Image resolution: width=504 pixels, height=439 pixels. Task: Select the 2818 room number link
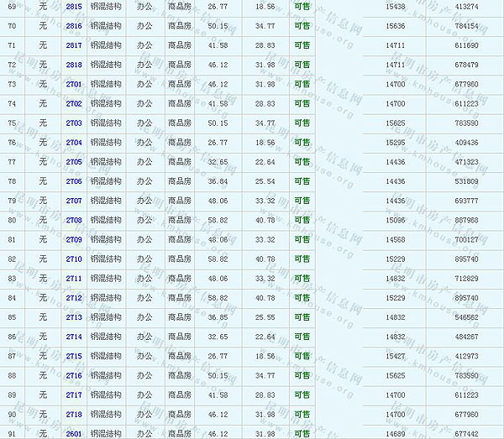point(74,65)
